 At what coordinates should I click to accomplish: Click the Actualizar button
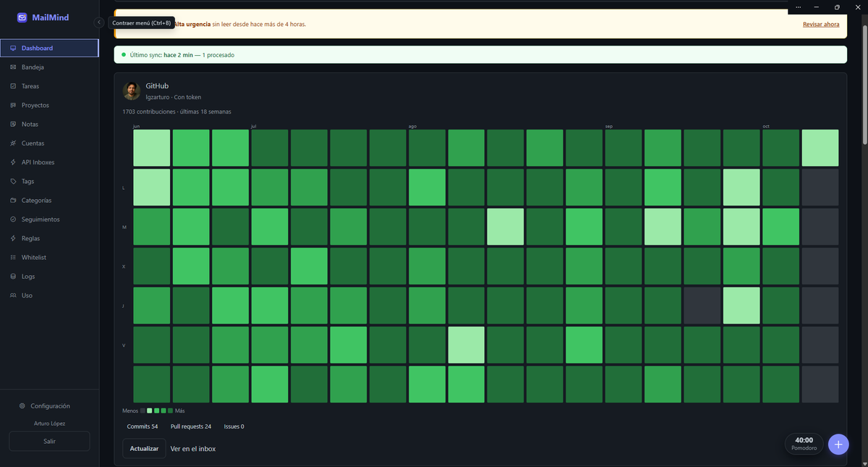coord(144,449)
